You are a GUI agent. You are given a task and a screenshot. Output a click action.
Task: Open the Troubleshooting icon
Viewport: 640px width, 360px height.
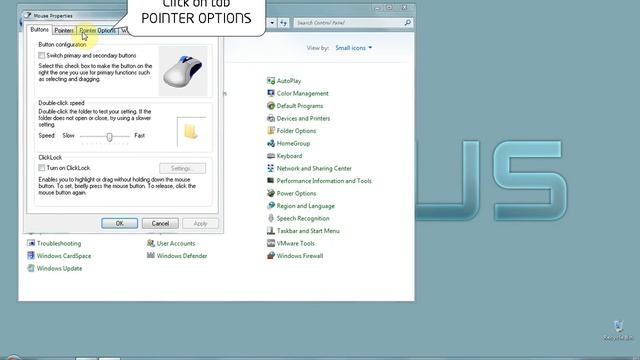point(31,243)
